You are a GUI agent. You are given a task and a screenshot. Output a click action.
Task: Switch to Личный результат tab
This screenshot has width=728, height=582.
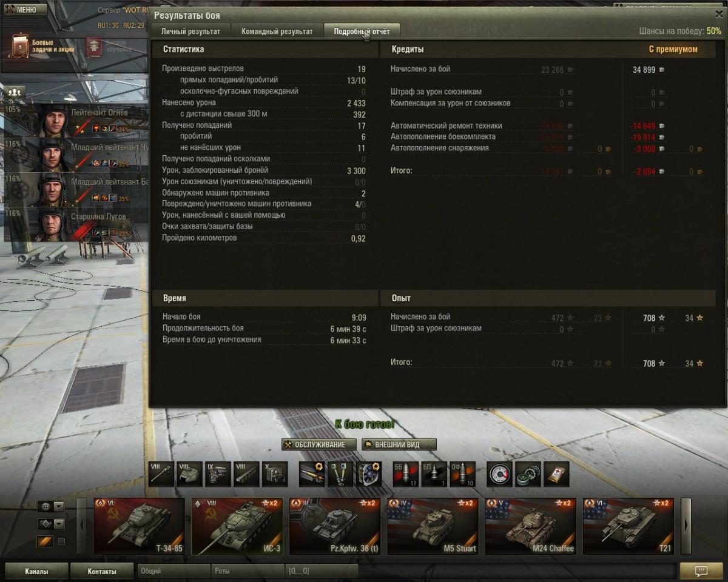pos(190,32)
